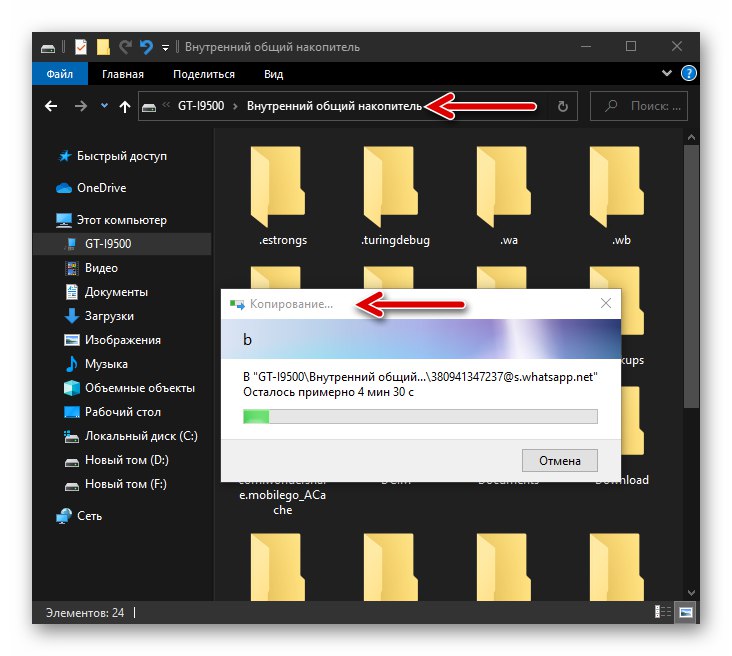This screenshot has width=732, height=656.
Task: Close the Копирование dialog with the X
Action: pyautogui.click(x=606, y=303)
